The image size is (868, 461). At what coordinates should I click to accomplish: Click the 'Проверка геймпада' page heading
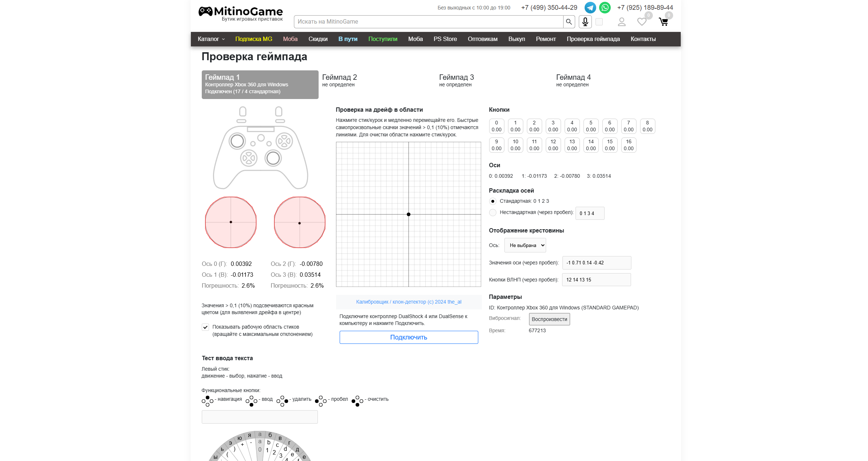pos(254,57)
